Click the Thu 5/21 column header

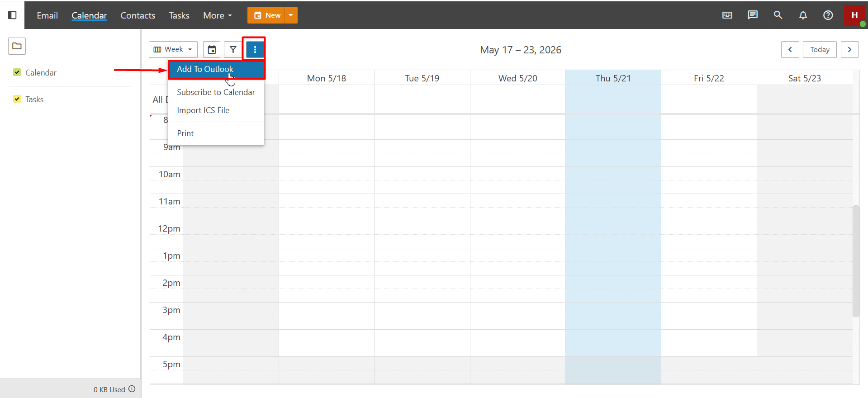[613, 78]
